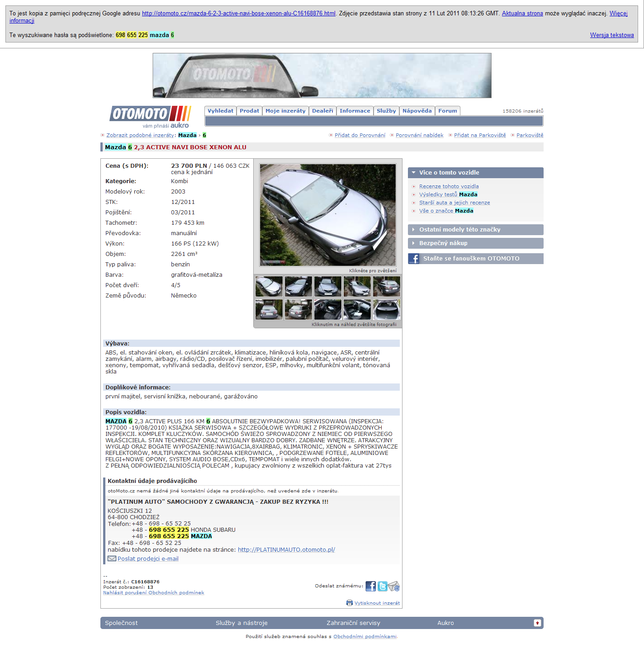Click the OTOMOTO logo
Screen dimensions: 644x648
151,117
